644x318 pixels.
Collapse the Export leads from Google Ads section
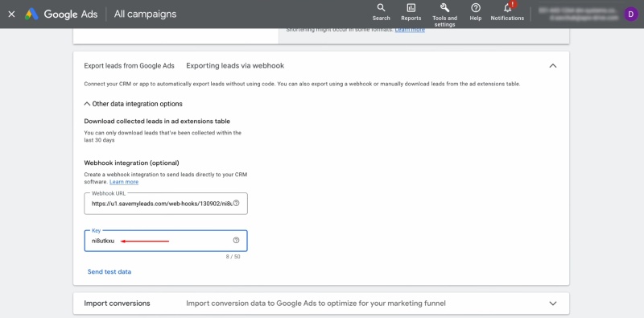[x=553, y=66]
